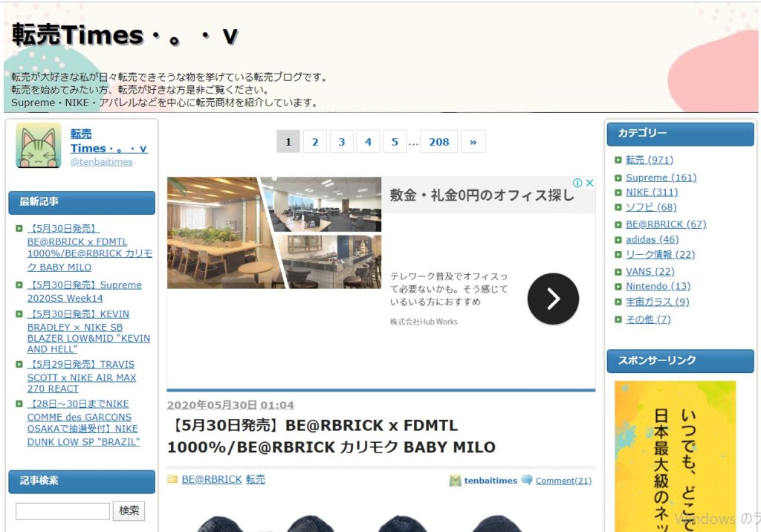Open the 転売 (971) category

click(x=650, y=160)
